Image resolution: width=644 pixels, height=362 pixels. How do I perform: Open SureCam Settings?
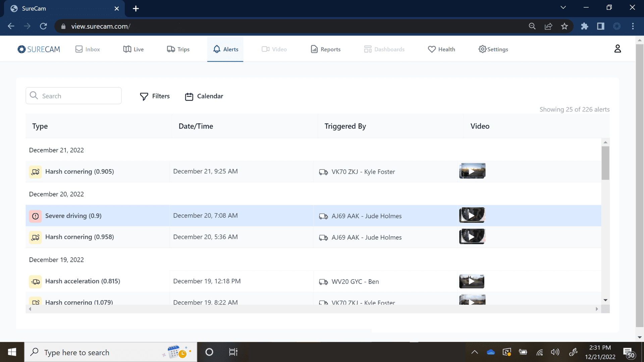[x=493, y=49]
